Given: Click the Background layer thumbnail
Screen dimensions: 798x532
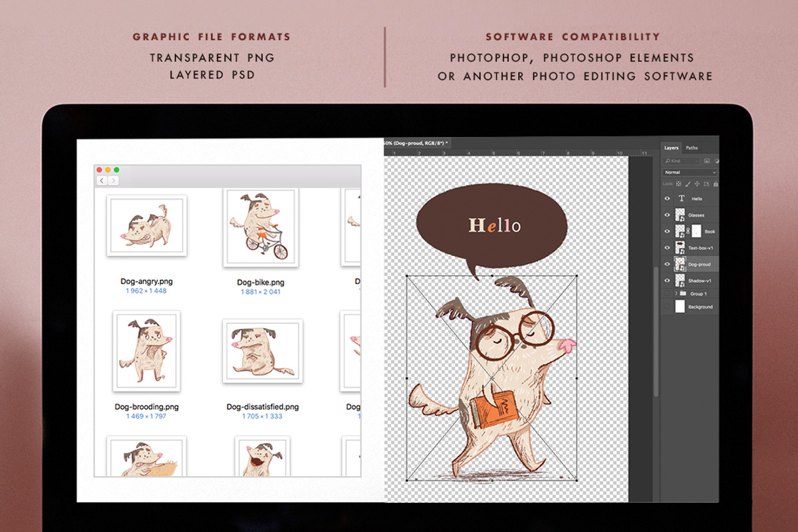Looking at the screenshot, I should [x=680, y=307].
